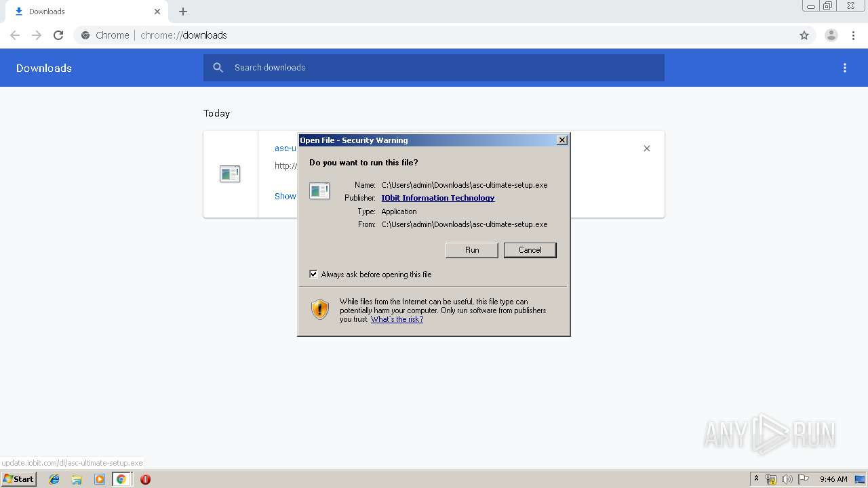Click the Show in folder link

(x=285, y=196)
